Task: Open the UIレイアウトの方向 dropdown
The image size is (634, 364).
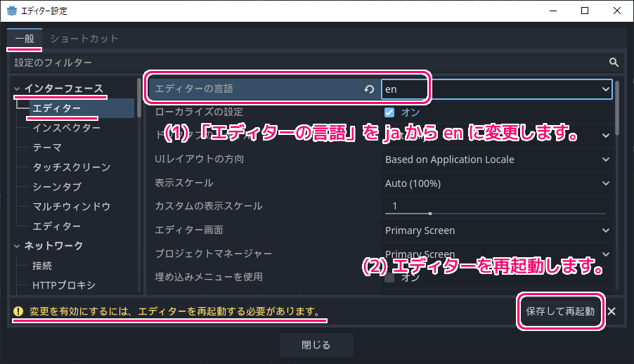Action: (496, 160)
